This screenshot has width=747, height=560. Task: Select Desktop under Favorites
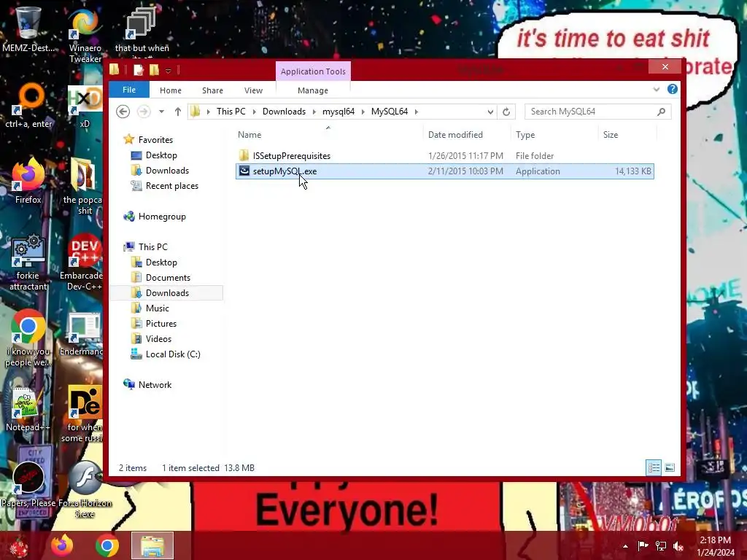[161, 155]
